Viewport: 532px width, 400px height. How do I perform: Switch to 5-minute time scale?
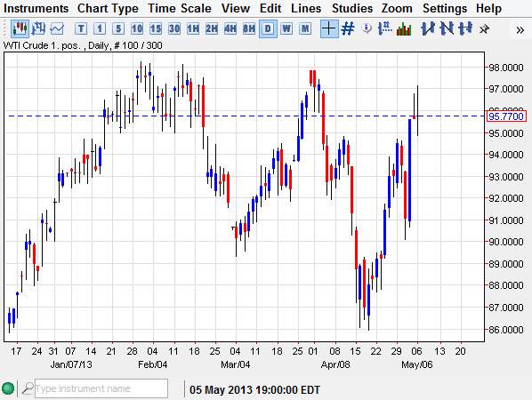click(x=118, y=28)
